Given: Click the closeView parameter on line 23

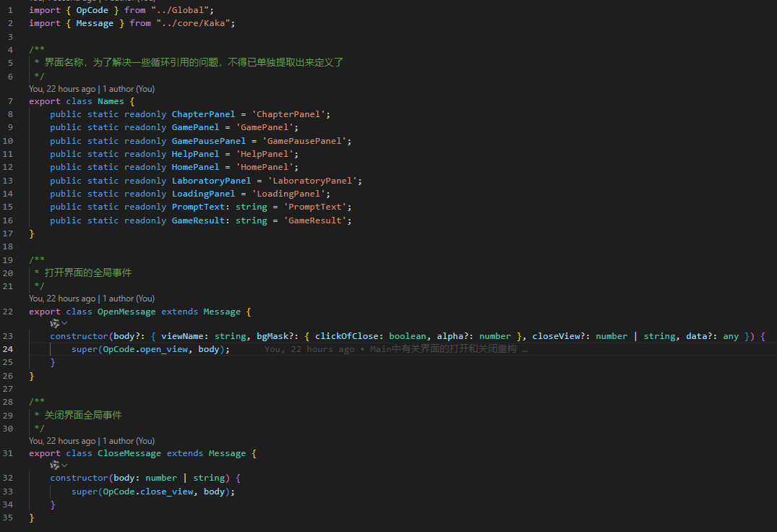Looking at the screenshot, I should pos(556,336).
